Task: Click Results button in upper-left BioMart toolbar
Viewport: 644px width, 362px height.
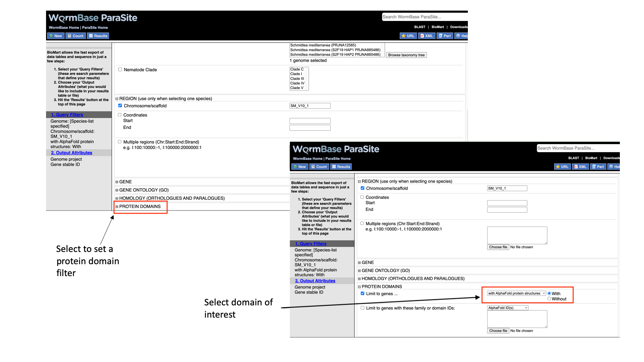Action: point(98,36)
